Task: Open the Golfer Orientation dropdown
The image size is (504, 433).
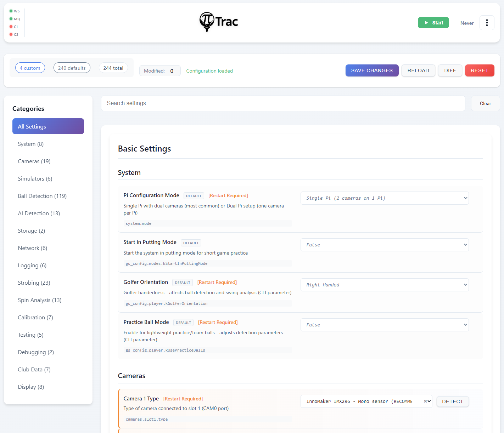Action: [384, 285]
